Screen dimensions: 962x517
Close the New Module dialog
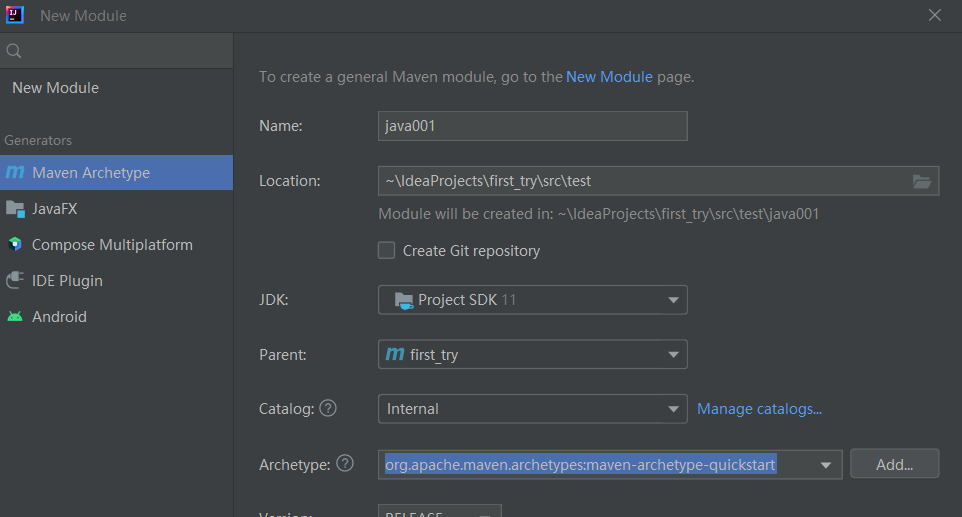(x=934, y=15)
